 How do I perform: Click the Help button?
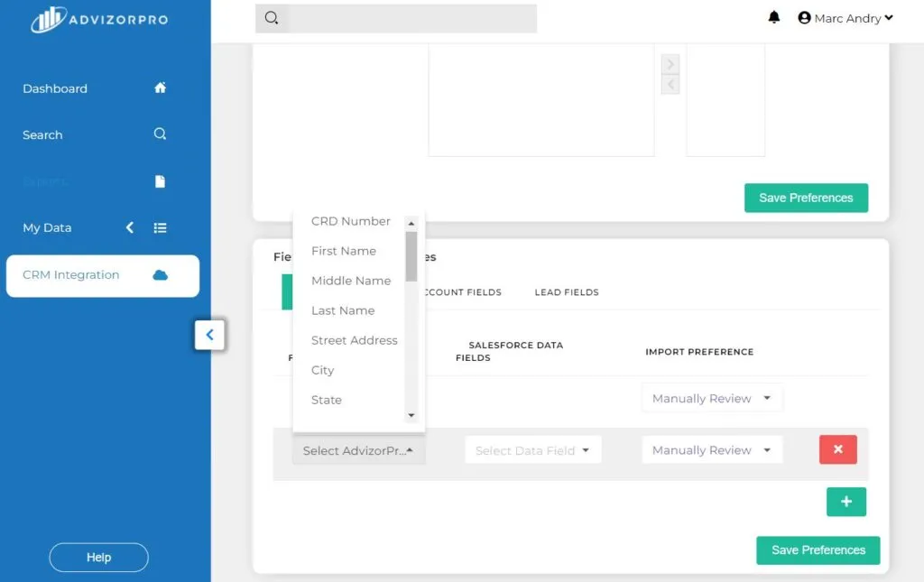(98, 557)
